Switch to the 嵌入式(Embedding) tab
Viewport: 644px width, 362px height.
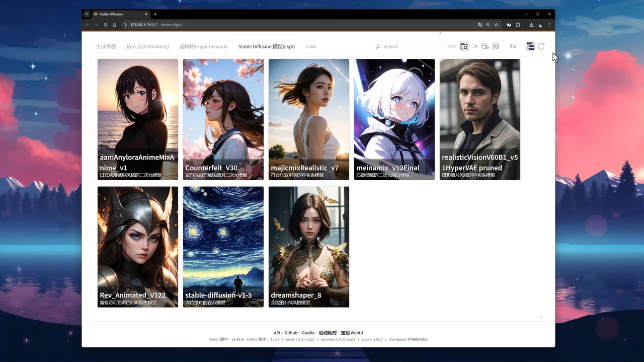click(x=147, y=46)
